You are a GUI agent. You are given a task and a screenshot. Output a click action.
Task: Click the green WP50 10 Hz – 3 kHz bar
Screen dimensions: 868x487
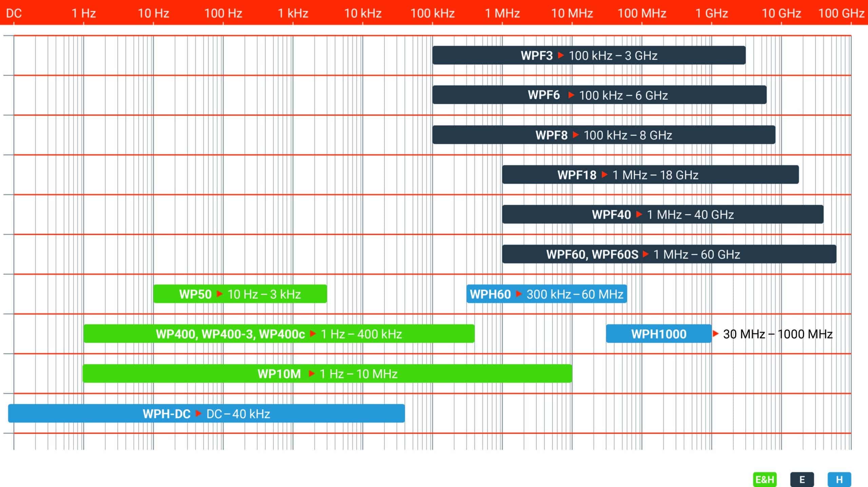[240, 294]
